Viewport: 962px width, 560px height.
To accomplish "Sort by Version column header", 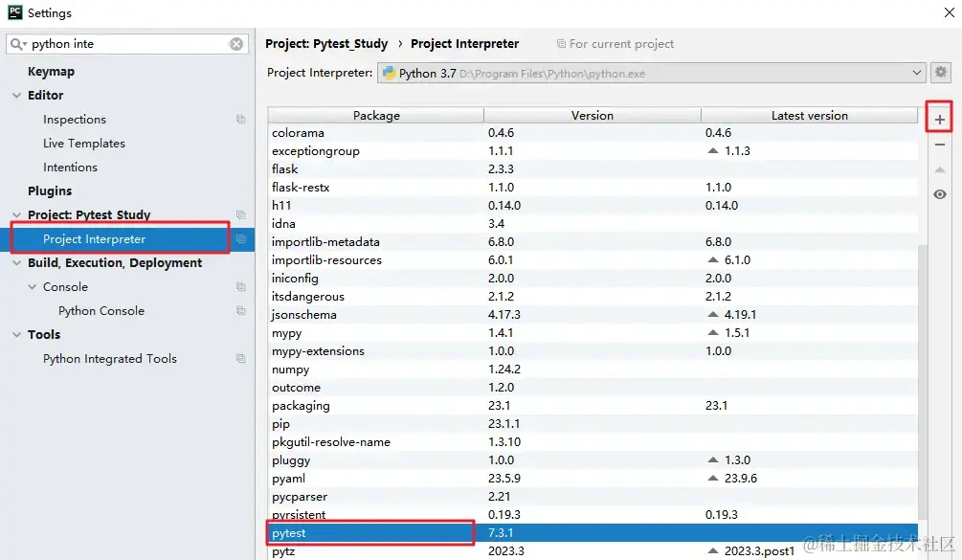I will (x=593, y=115).
